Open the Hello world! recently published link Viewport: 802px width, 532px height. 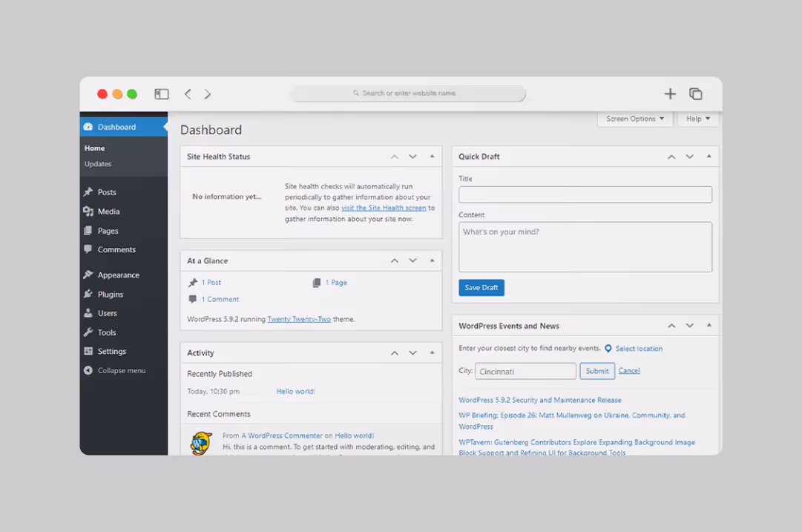click(x=295, y=391)
